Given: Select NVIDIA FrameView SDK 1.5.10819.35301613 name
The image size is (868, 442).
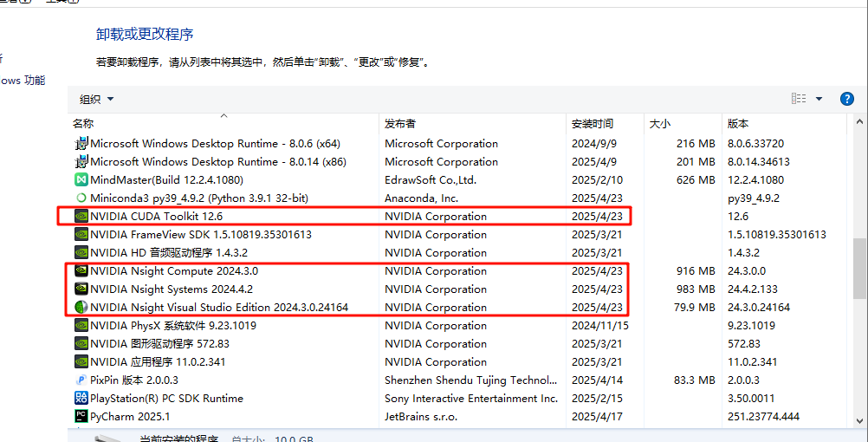Looking at the screenshot, I should [201, 235].
